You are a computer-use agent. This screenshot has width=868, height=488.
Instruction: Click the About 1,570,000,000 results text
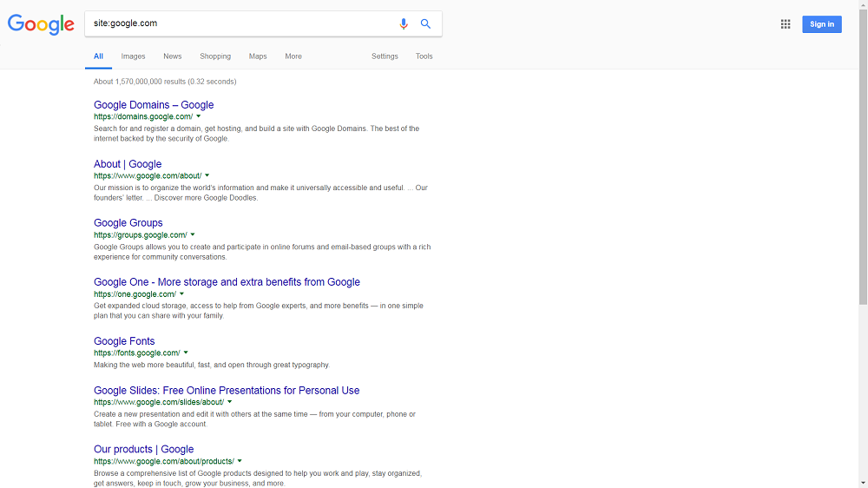165,82
